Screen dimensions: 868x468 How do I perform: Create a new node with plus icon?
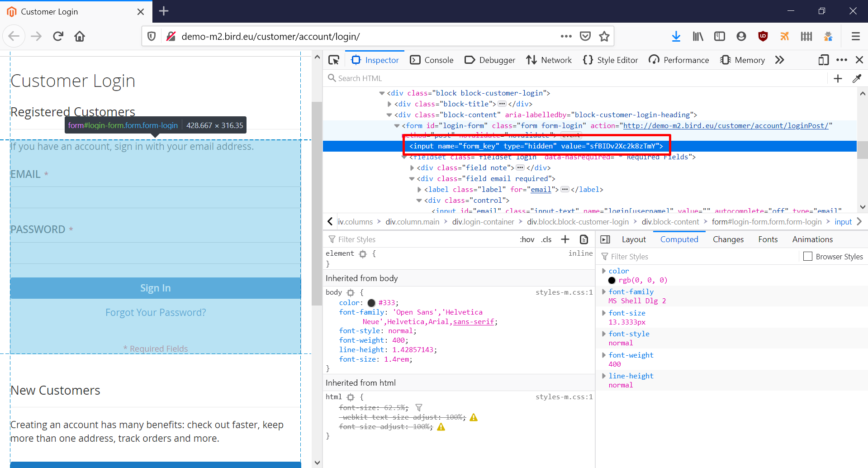[x=838, y=78]
